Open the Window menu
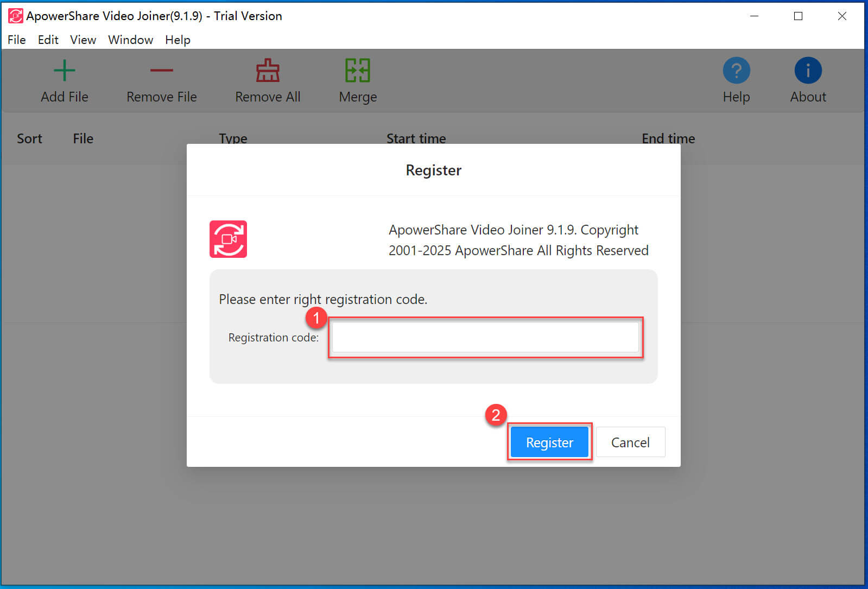The image size is (868, 589). tap(130, 40)
